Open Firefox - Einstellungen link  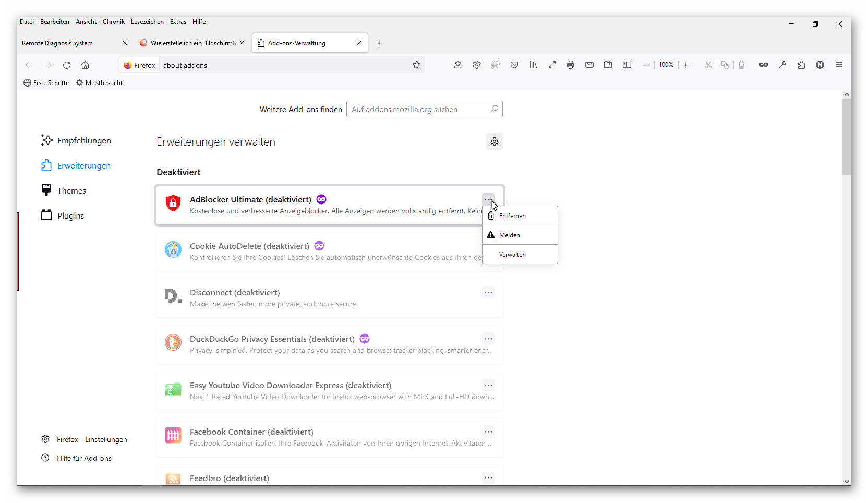tap(92, 439)
